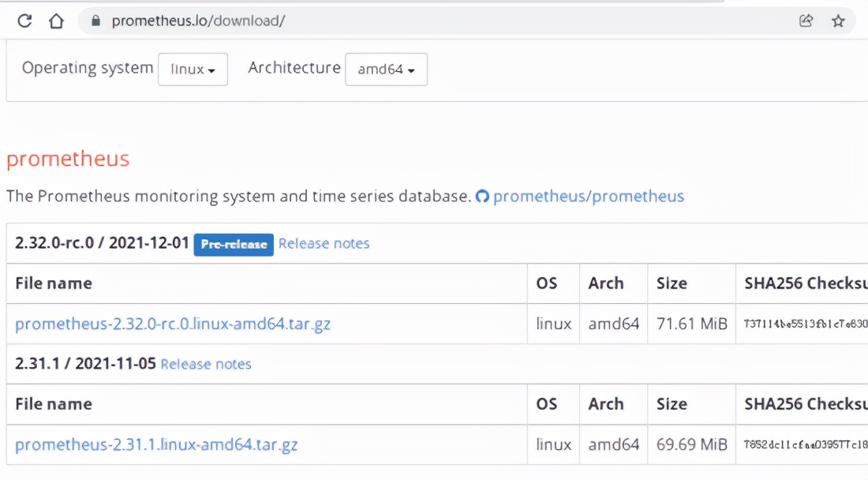The height and width of the screenshot is (480, 868).
Task: Open the Operating system linux dropdown
Action: [193, 69]
